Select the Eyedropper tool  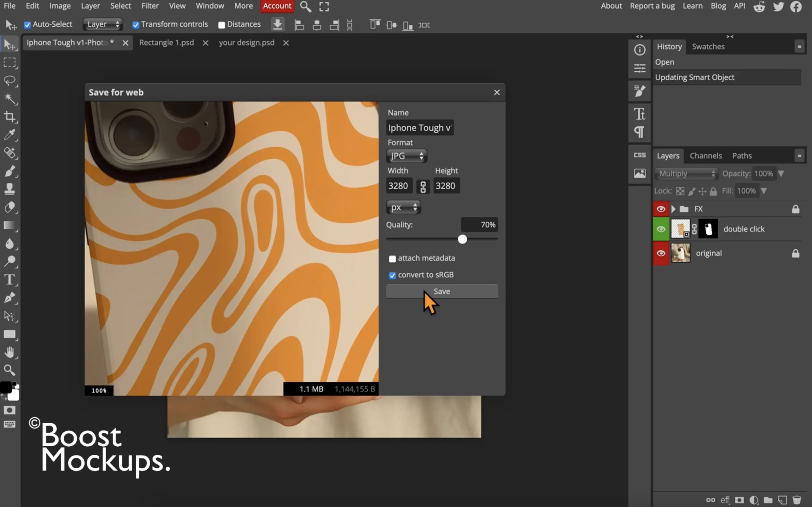pos(10,135)
